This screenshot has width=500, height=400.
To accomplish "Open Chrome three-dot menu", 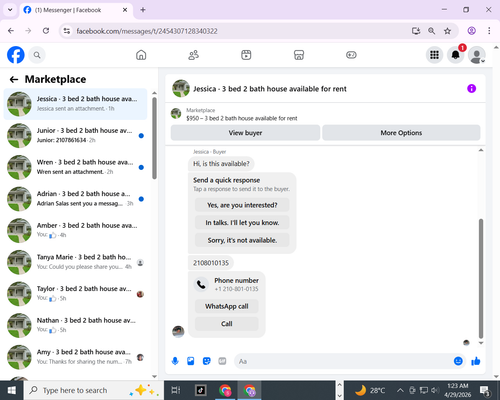I will pyautogui.click(x=489, y=31).
